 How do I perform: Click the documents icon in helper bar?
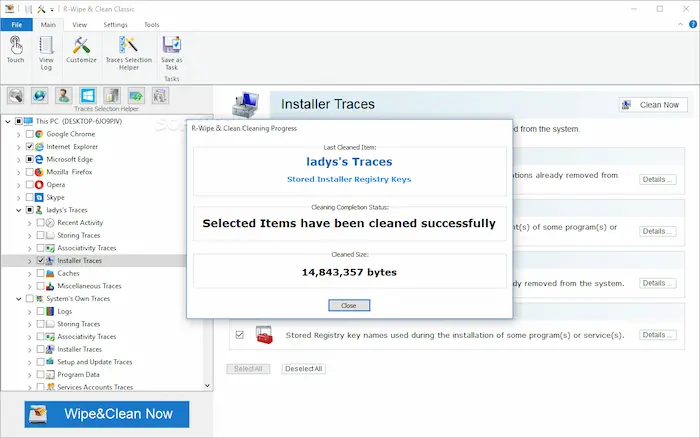tap(160, 96)
